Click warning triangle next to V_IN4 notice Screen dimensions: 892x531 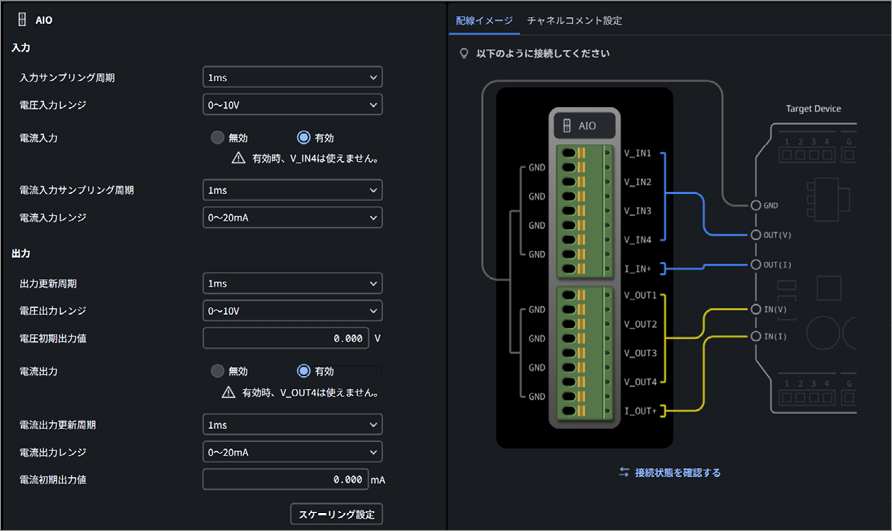[238, 158]
